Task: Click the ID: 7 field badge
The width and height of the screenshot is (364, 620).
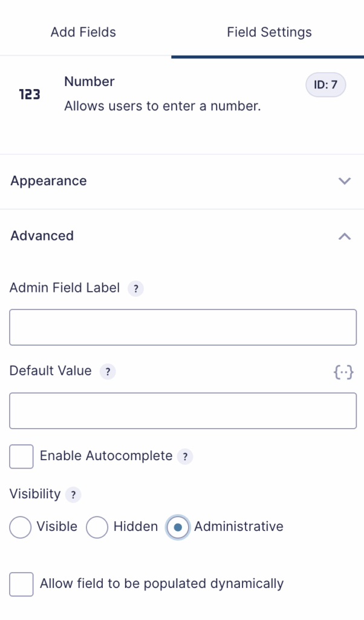Action: point(325,85)
